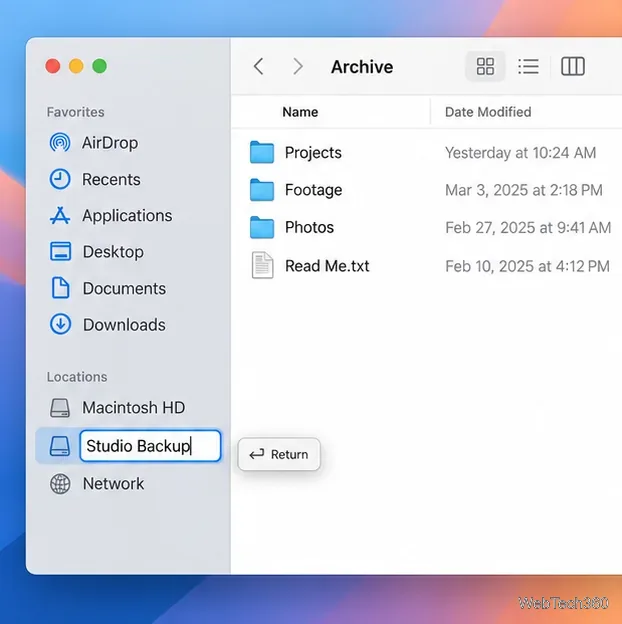This screenshot has height=624, width=622.
Task: Click the Desktop icon in sidebar
Action: pyautogui.click(x=60, y=252)
